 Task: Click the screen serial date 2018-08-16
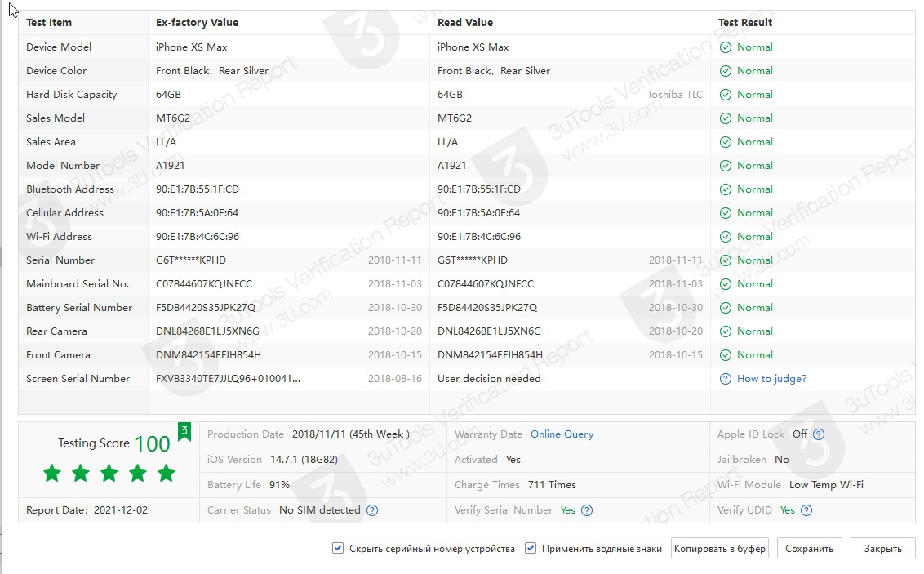(395, 379)
